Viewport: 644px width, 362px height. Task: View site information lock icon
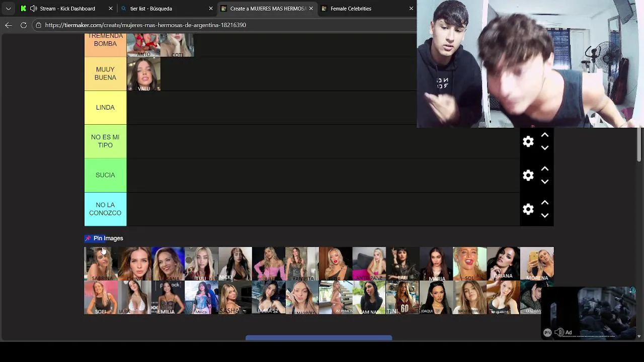[38, 25]
